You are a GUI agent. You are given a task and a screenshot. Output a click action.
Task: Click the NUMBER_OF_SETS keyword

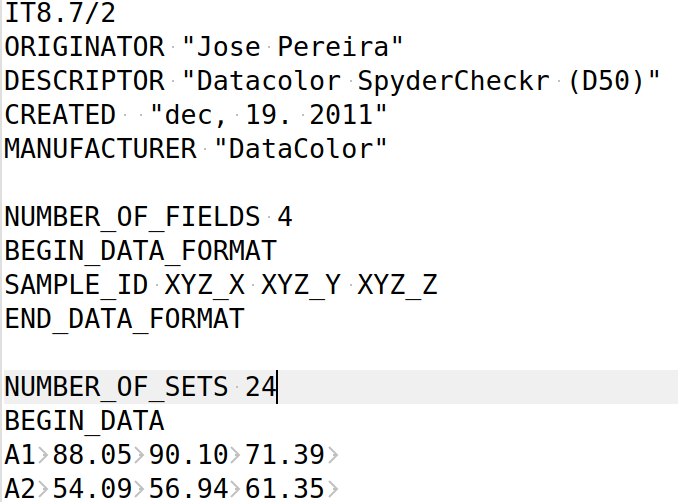click(x=116, y=387)
